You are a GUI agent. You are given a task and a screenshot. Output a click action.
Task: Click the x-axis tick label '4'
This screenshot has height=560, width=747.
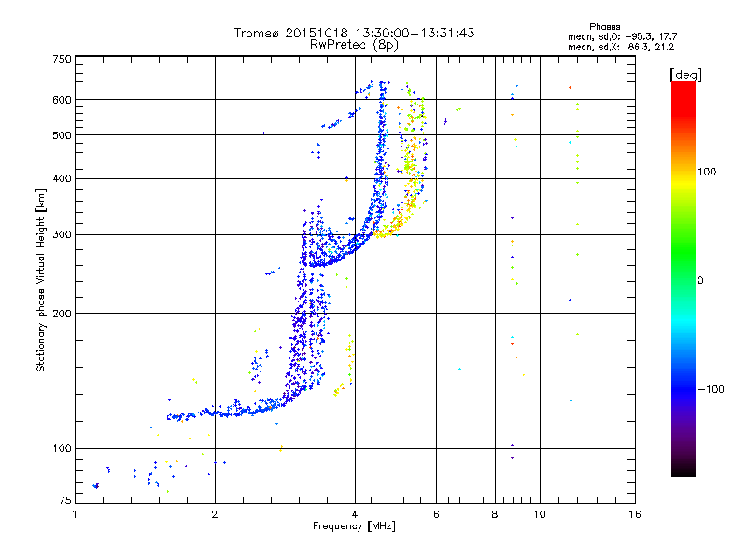[x=355, y=514]
